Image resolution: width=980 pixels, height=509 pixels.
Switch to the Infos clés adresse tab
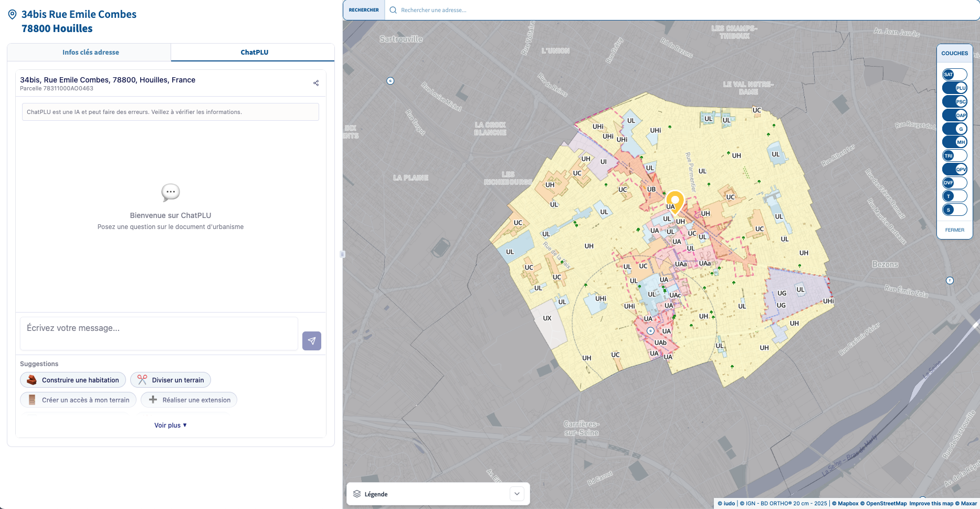coord(90,52)
